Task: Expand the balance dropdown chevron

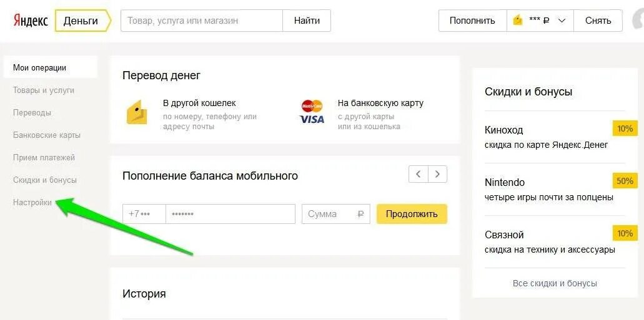Action: pyautogui.click(x=562, y=21)
